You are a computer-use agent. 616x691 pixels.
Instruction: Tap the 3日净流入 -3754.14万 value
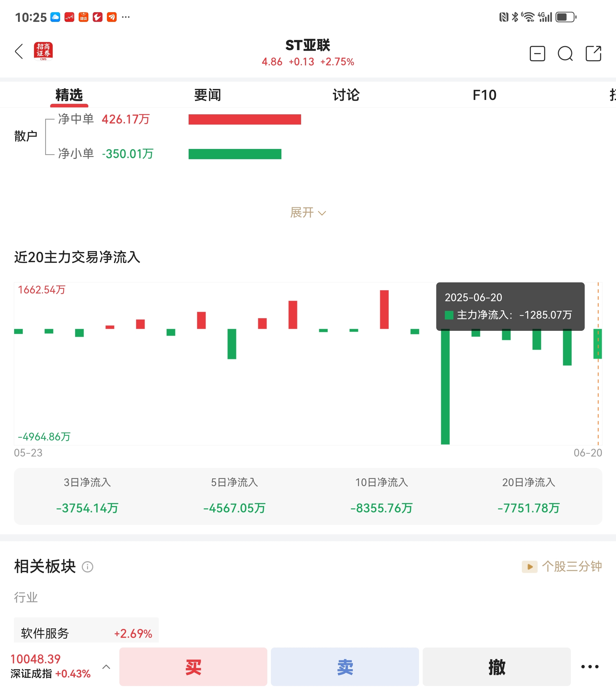87,508
